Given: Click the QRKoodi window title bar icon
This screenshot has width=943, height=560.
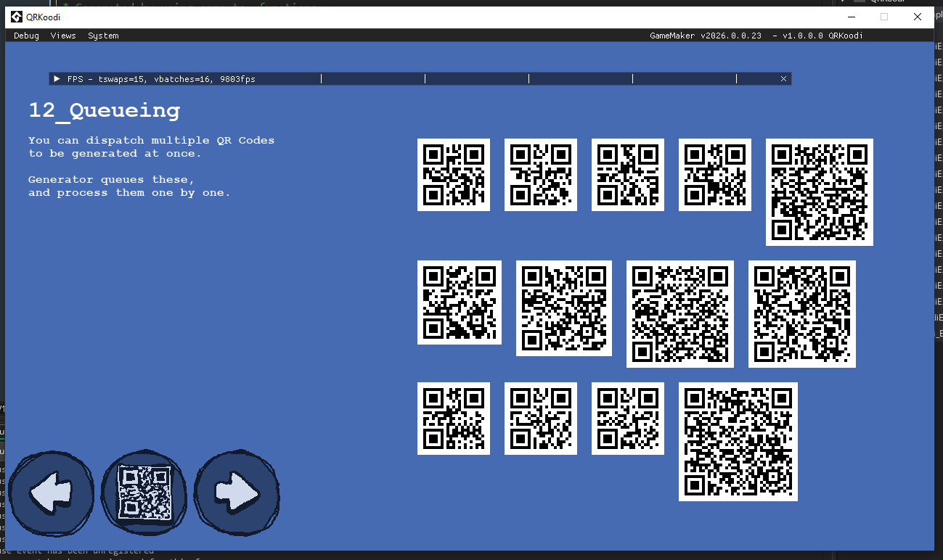Looking at the screenshot, I should [16, 17].
